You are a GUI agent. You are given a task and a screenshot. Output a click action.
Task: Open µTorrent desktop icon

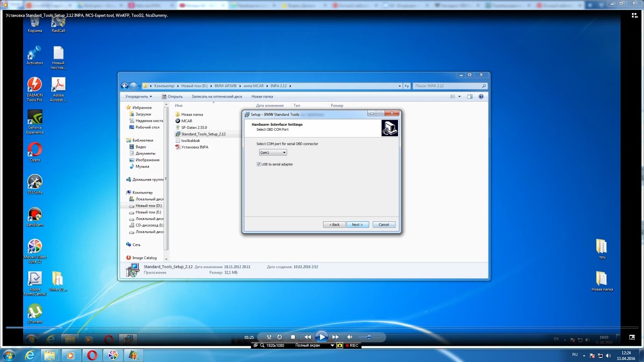35,314
